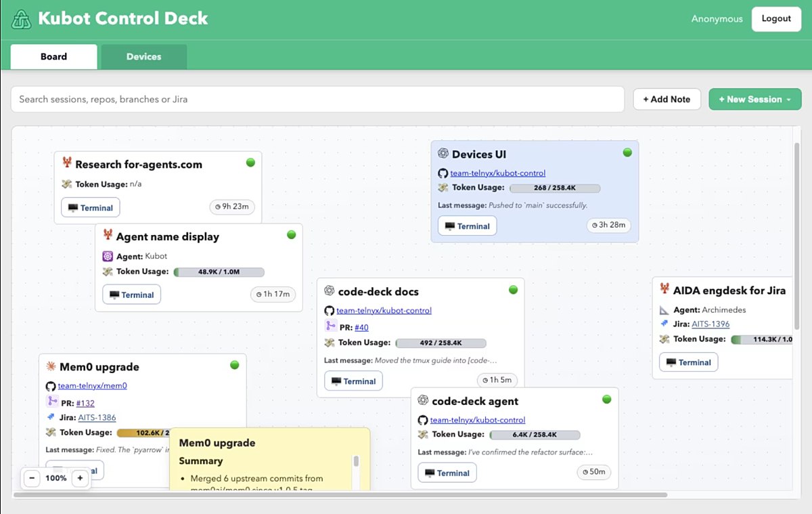The image size is (812, 514).
Task: Click the green status dot on Devices UI
Action: 627,152
